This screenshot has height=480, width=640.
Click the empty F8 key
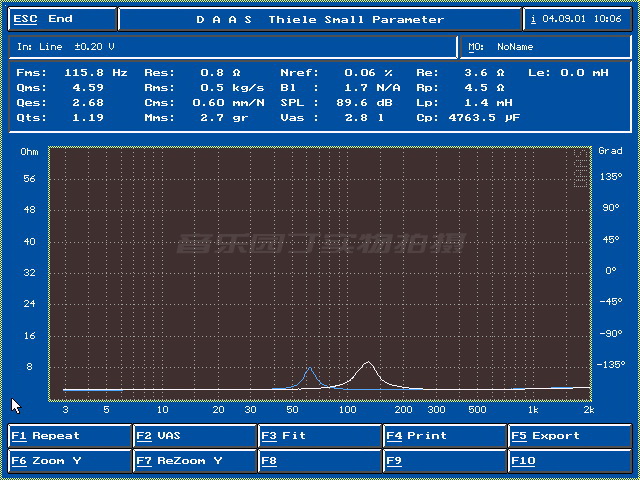tap(320, 461)
